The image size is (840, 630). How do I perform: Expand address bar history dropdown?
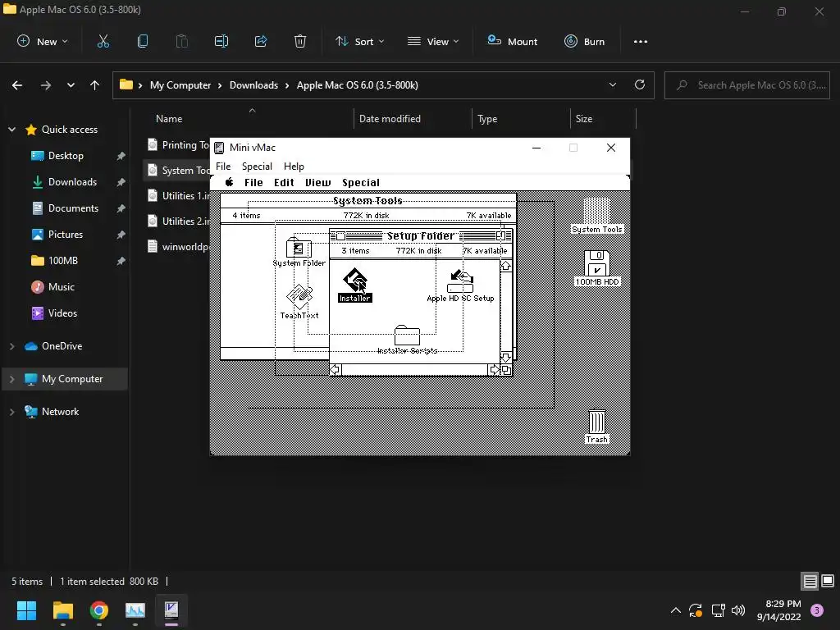click(612, 84)
